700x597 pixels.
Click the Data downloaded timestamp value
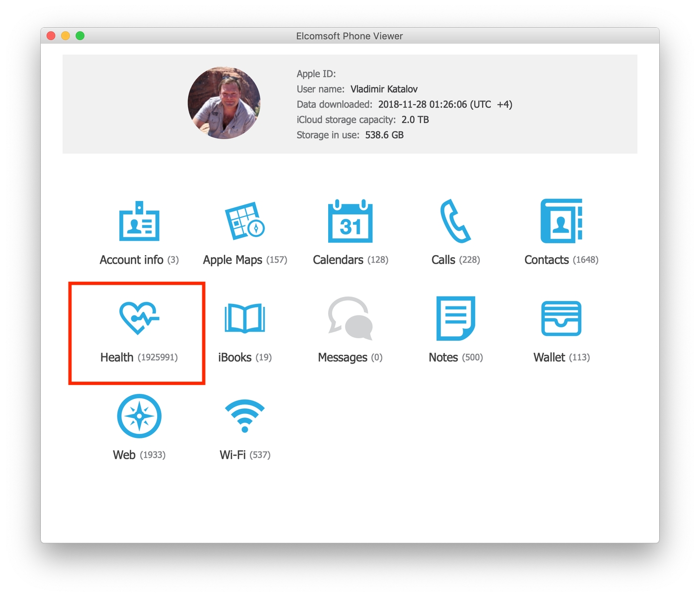point(444,104)
